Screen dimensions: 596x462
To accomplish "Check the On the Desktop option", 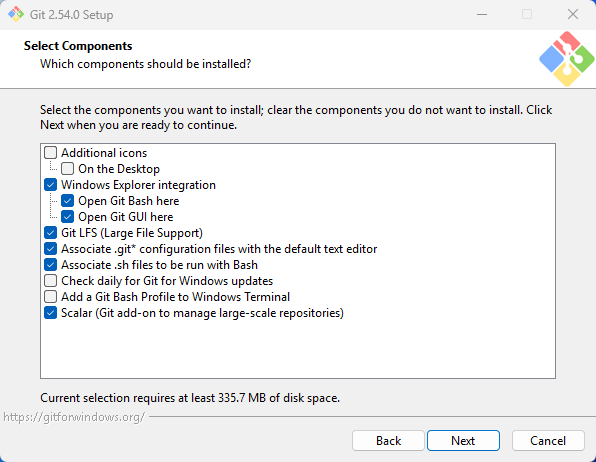I will (68, 169).
